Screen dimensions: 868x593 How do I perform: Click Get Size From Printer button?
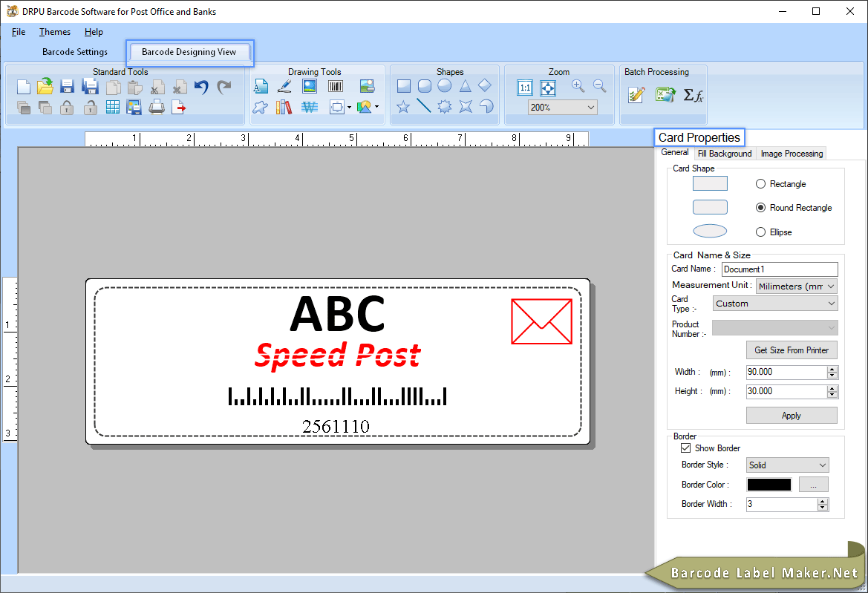(x=792, y=350)
